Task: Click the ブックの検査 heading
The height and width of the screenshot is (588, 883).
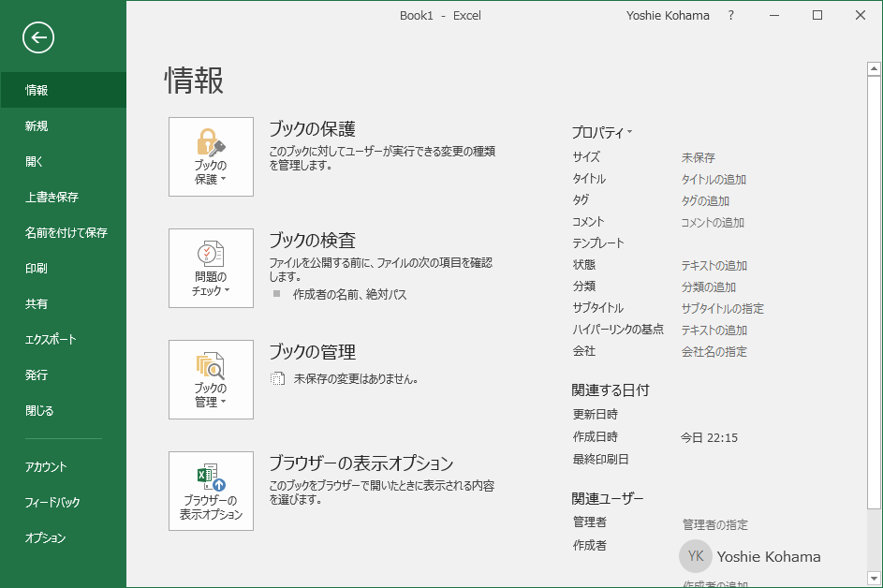Action: pos(313,241)
